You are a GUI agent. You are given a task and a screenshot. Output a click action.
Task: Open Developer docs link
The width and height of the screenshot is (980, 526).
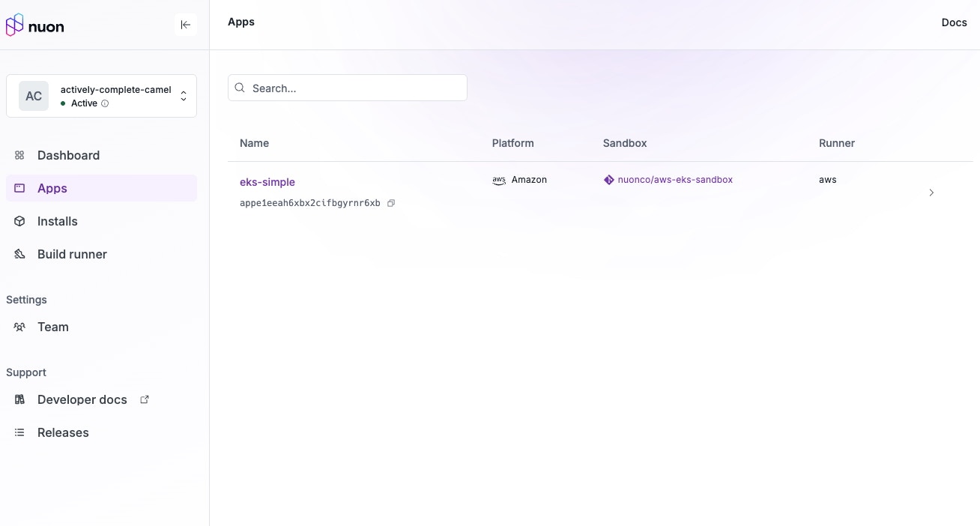101,399
